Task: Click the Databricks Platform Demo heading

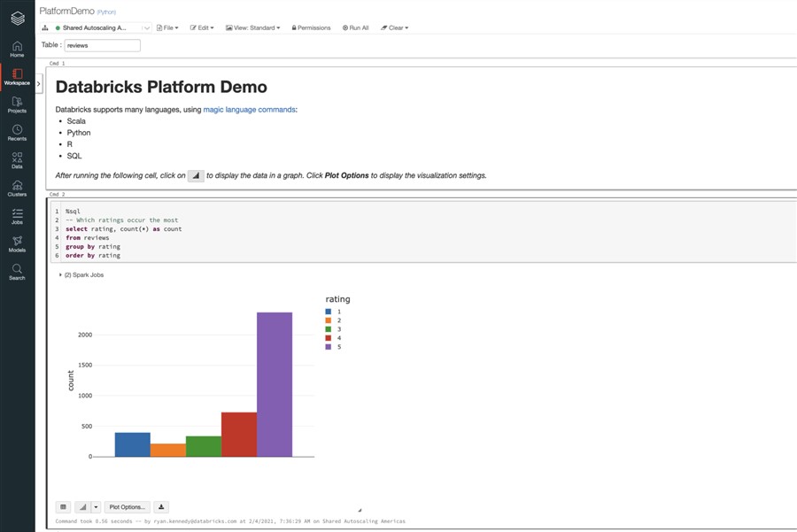Action: (x=161, y=87)
